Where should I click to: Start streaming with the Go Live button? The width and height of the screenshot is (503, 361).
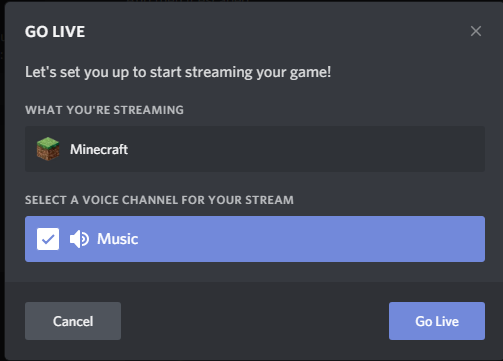coord(437,321)
